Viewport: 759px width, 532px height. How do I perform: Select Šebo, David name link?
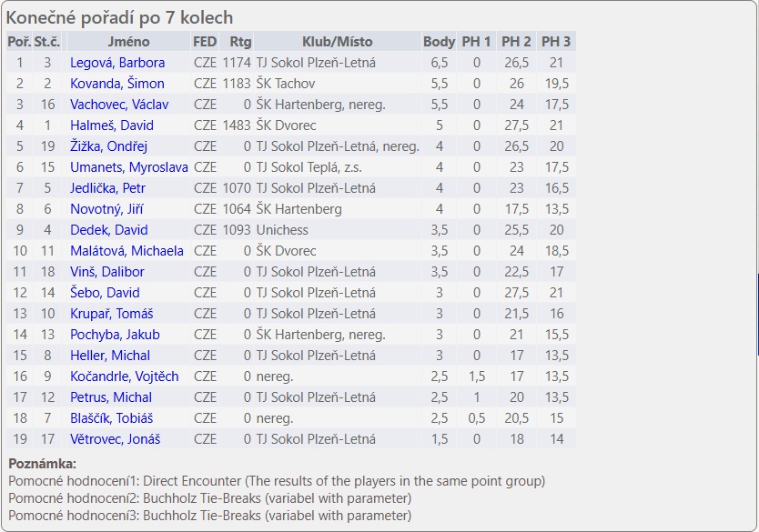[105, 293]
